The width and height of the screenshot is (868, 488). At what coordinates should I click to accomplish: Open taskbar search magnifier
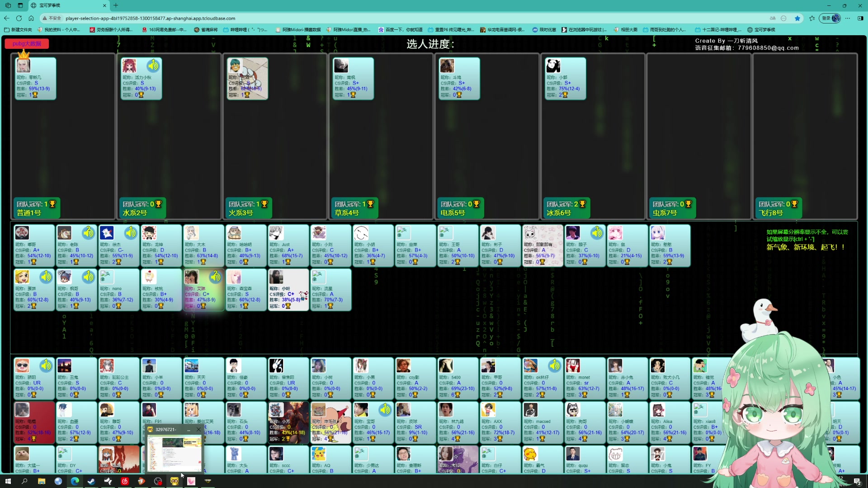point(24,481)
